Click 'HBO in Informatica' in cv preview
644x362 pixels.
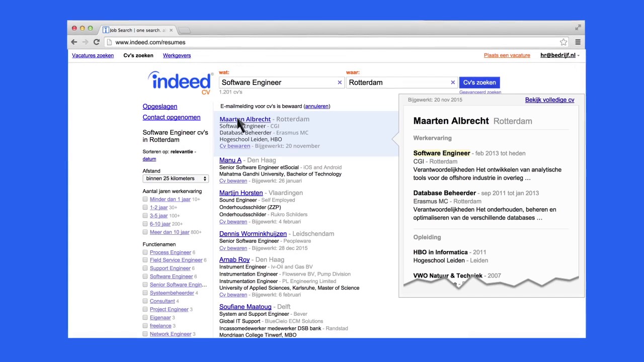coord(440,252)
